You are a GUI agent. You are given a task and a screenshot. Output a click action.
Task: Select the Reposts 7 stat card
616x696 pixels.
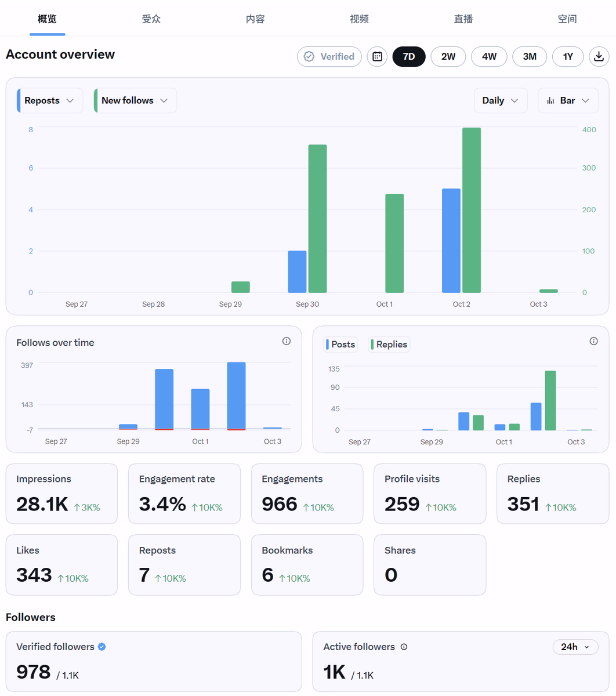point(184,565)
